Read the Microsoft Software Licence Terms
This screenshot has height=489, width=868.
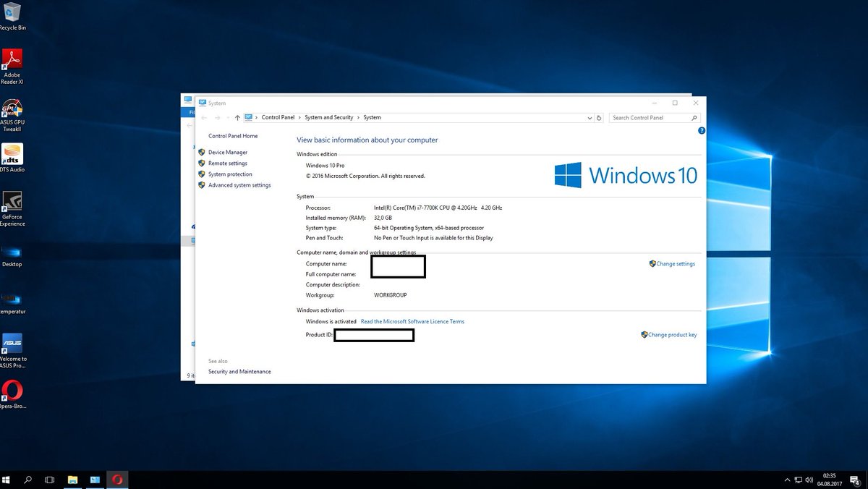[412, 321]
